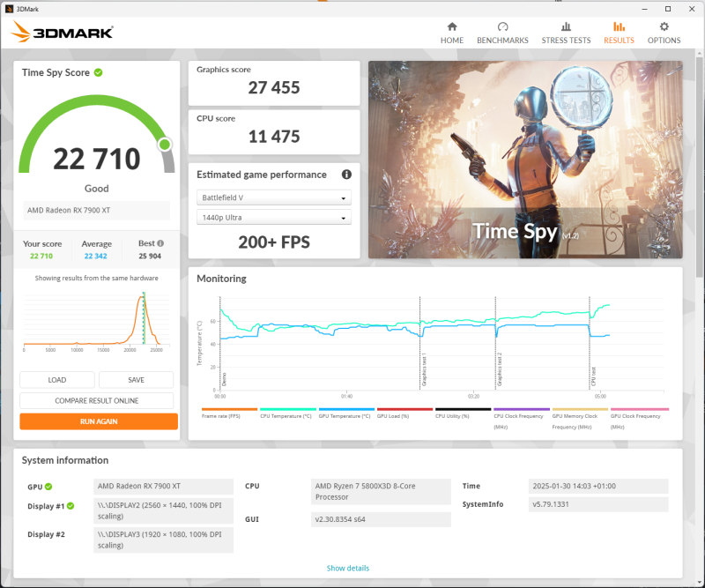This screenshot has width=705, height=588.
Task: Toggle CPU Utility (%) black legend
Action: [464, 413]
